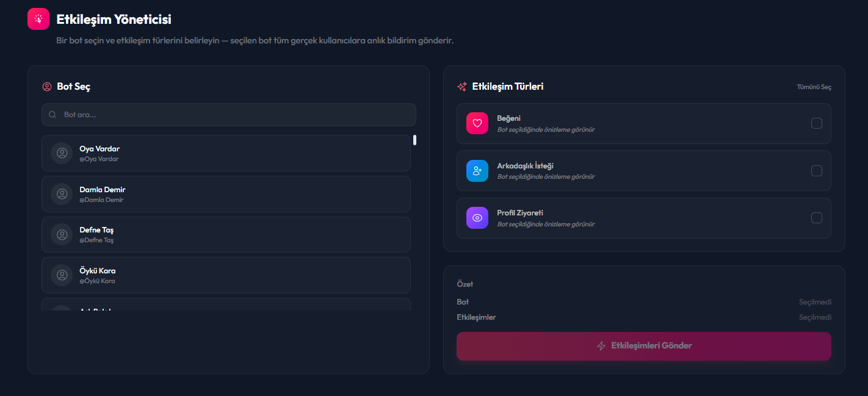The width and height of the screenshot is (868, 396).
Task: Focus the Bot ara search field
Action: pyautogui.click(x=229, y=115)
